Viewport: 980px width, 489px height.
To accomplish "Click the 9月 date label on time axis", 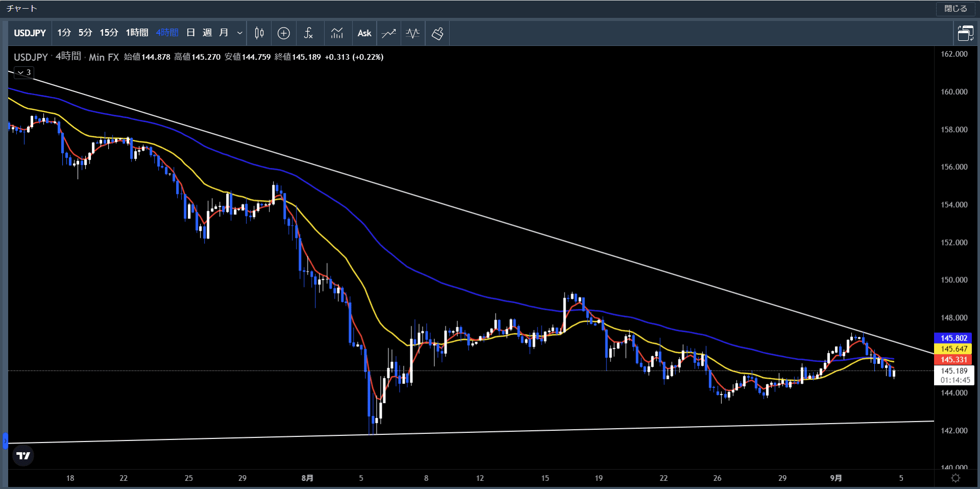I will coord(836,478).
